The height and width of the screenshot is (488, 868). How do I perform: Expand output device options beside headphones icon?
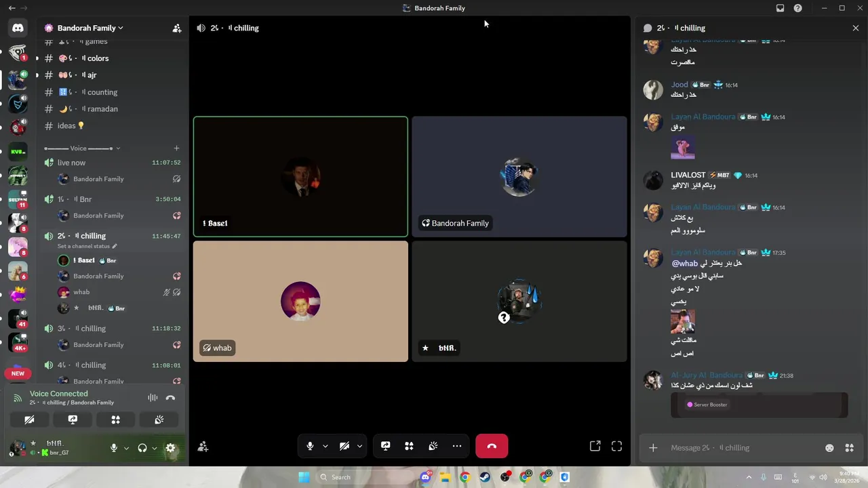coord(155,448)
